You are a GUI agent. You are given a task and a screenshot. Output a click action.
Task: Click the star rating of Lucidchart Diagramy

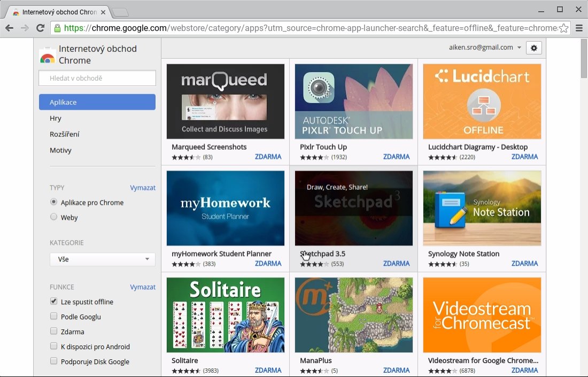(x=443, y=157)
